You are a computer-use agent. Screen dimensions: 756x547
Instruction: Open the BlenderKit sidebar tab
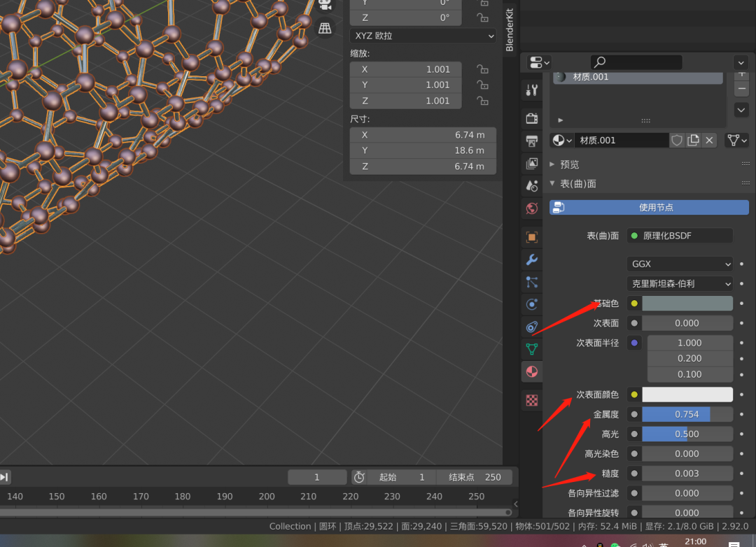[510, 29]
